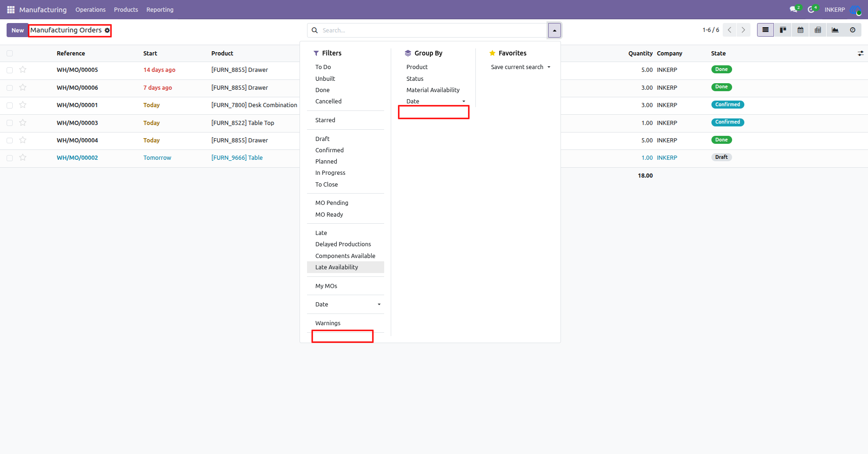868x454 pixels.
Task: Select checkbox for WH/MO/00003 row
Action: (9, 123)
